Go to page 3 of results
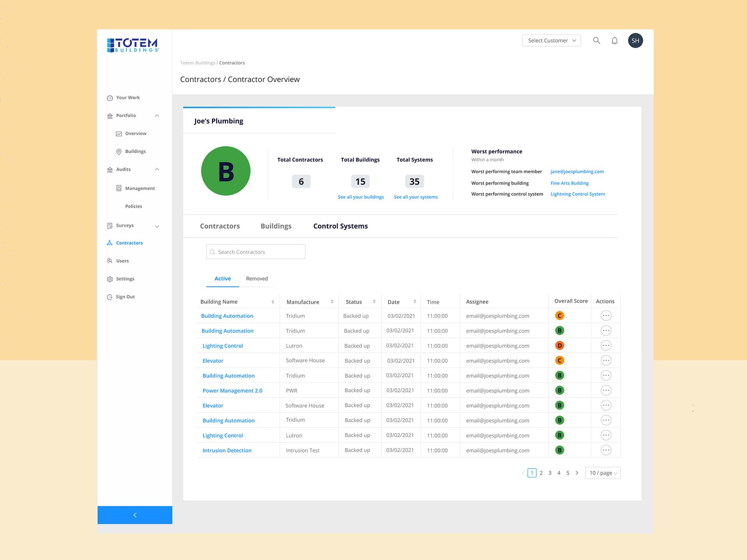This screenshot has height=560, width=747. [x=550, y=473]
